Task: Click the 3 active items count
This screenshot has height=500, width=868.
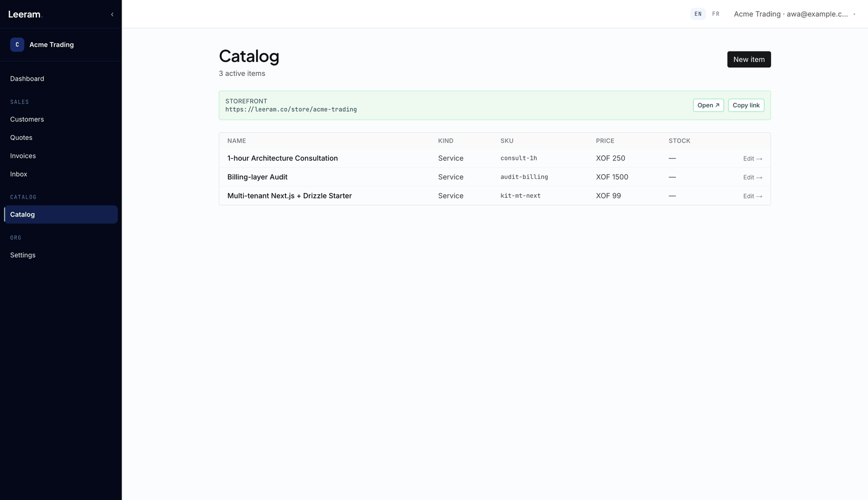Action: pos(242,74)
